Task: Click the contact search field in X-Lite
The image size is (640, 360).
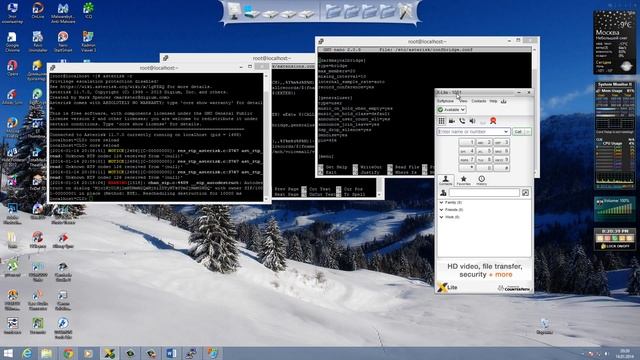Action: [484, 193]
